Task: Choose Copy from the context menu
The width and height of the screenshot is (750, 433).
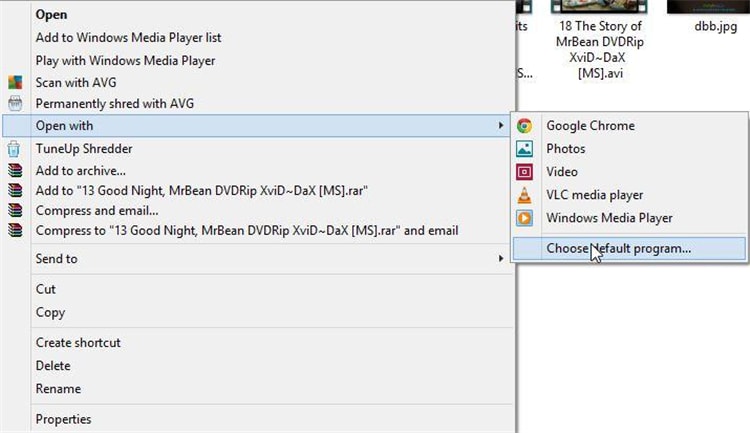Action: point(50,312)
